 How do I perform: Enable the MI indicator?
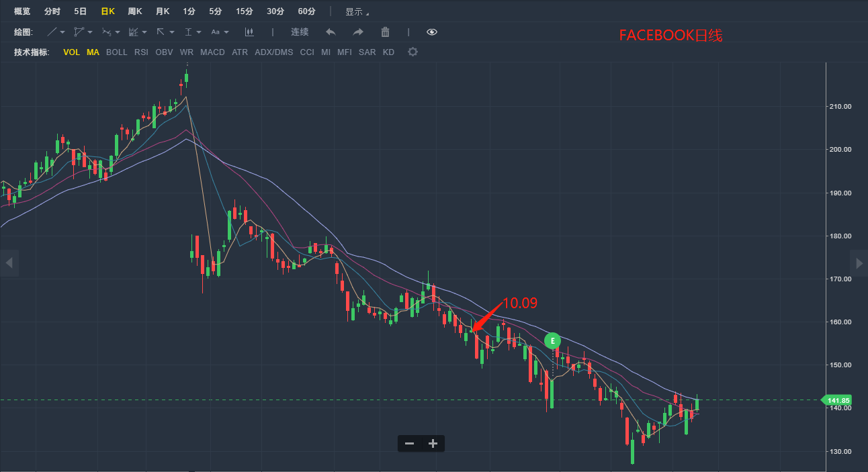[326, 52]
